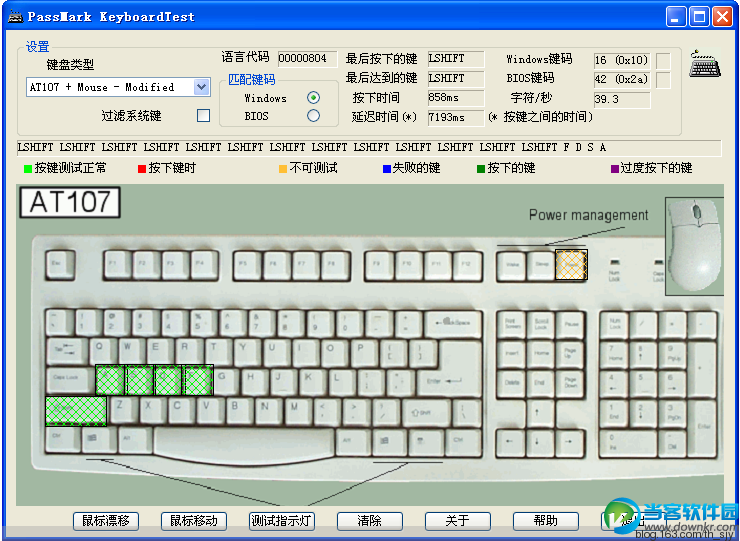Click the AT107 label box above the keyboard

(x=70, y=202)
